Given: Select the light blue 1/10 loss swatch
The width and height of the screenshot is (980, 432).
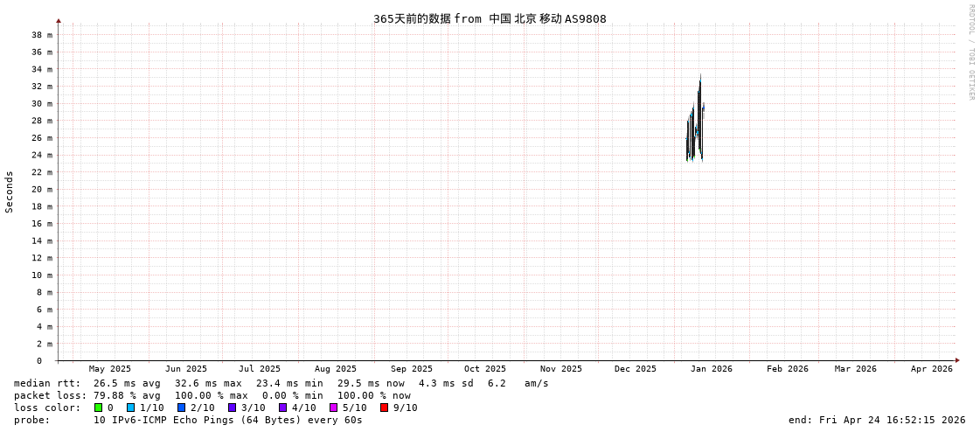Looking at the screenshot, I should pos(130,408).
